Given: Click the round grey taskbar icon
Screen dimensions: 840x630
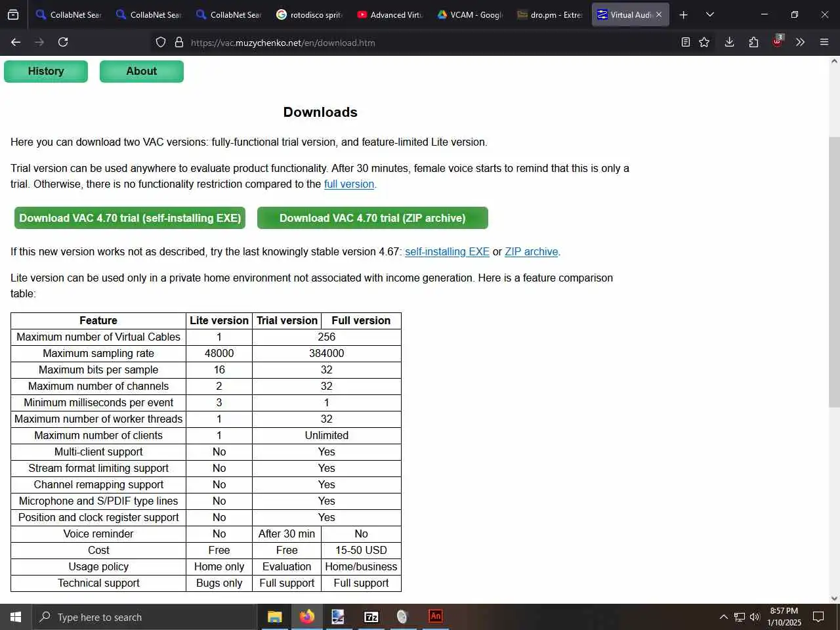Looking at the screenshot, I should [x=403, y=617].
